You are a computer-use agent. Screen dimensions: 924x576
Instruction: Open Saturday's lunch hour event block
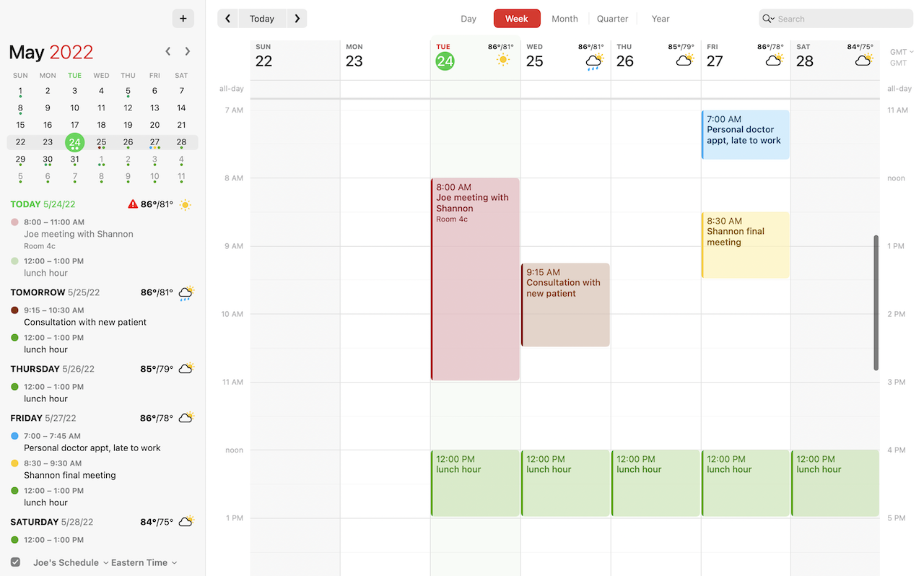tap(835, 484)
